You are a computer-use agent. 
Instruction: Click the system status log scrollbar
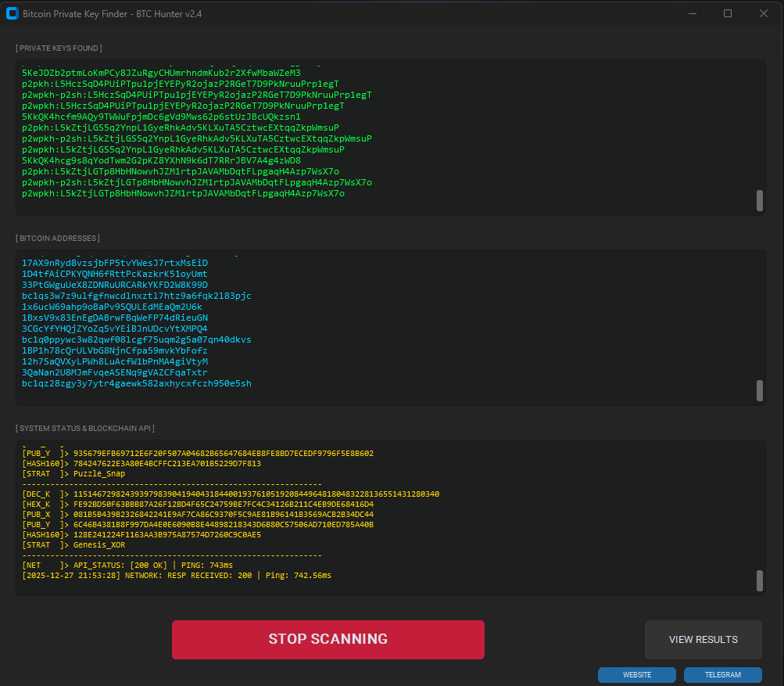pyautogui.click(x=758, y=581)
